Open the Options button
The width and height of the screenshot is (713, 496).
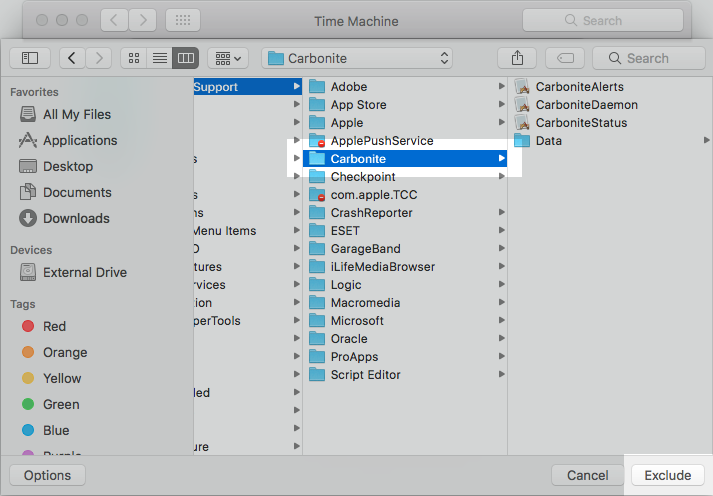point(47,475)
